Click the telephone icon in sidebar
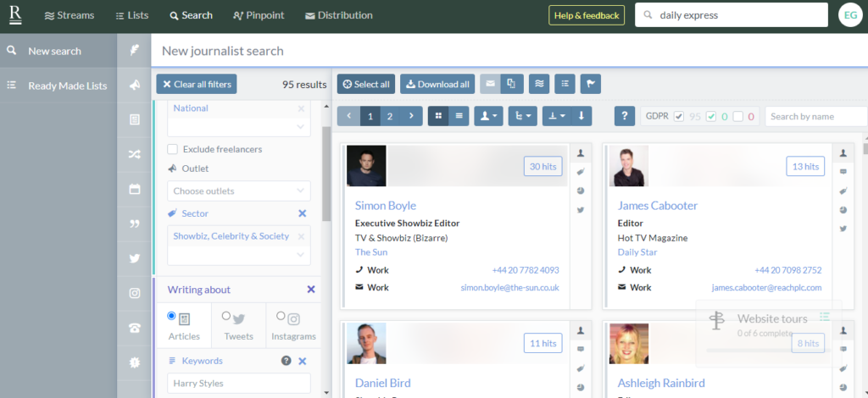This screenshot has height=398, width=868. pos(134,328)
